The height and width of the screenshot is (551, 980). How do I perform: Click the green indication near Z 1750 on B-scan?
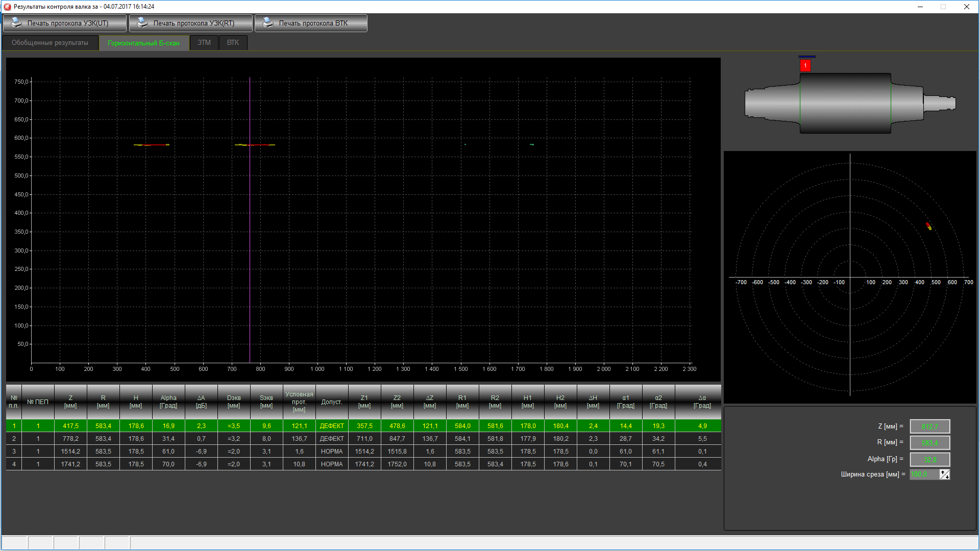click(x=532, y=144)
